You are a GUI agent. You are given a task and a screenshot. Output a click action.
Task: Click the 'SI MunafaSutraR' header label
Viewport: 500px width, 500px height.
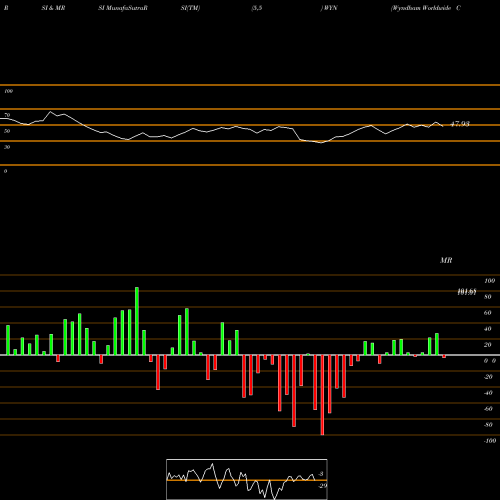coord(123,8)
